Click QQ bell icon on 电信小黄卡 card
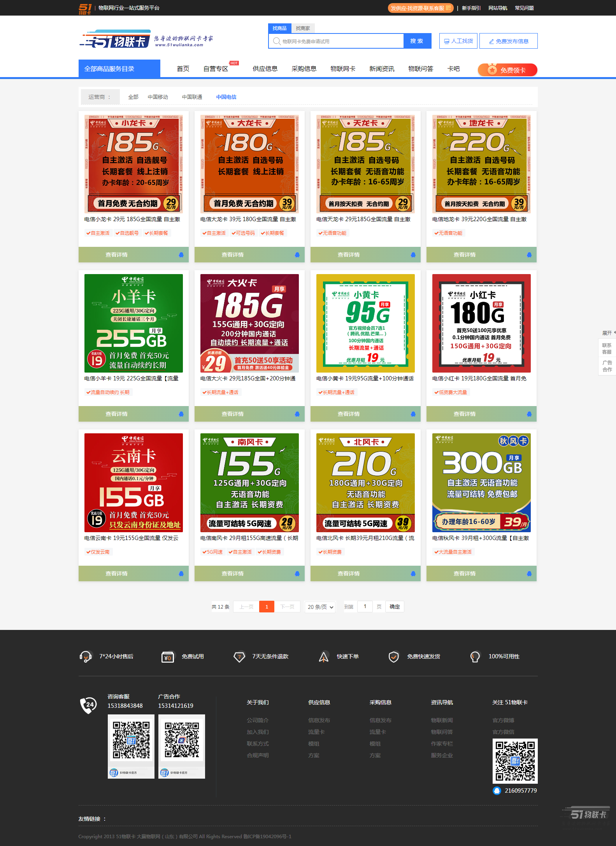The image size is (616, 846). point(413,414)
